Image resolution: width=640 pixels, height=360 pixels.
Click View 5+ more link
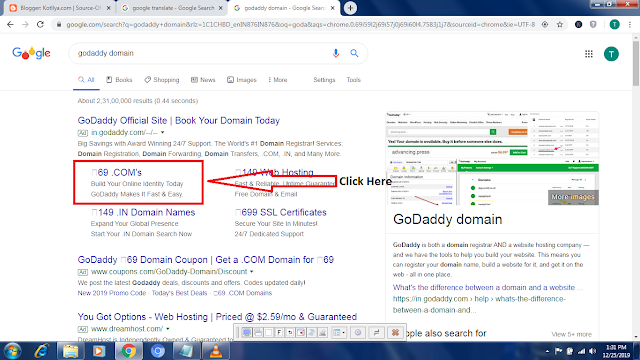(571, 334)
